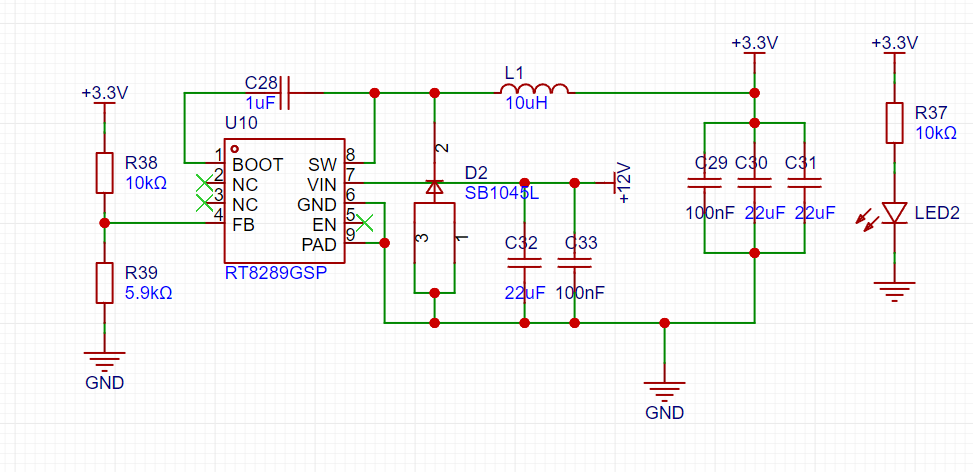Select the LED2 diode symbol
The image size is (973, 472).
point(894,213)
